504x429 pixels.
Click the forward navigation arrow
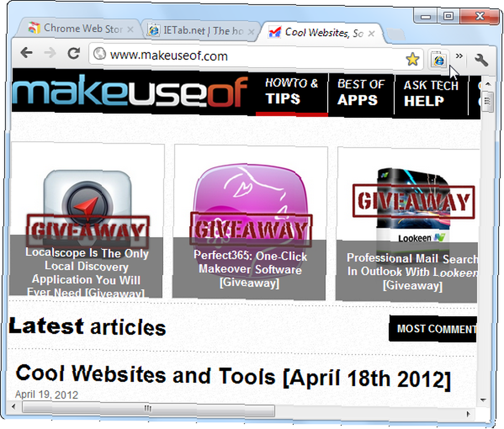click(x=50, y=53)
